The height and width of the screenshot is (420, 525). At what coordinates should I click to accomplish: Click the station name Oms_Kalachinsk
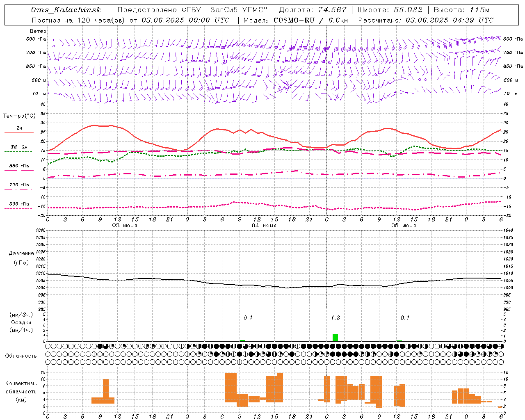pos(66,10)
